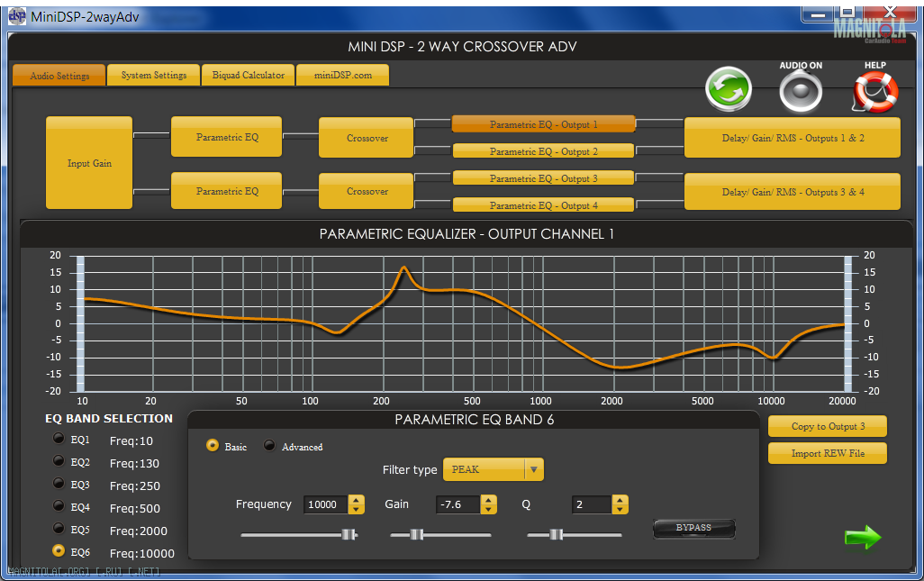Image resolution: width=924 pixels, height=581 pixels.
Task: Toggle the Audio On speaker icon
Action: click(801, 91)
